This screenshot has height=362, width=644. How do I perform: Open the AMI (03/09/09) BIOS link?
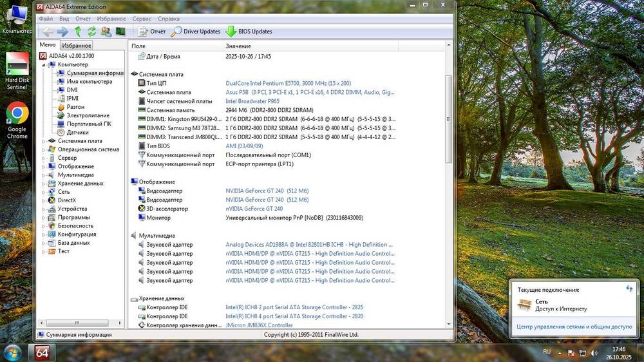pyautogui.click(x=244, y=146)
